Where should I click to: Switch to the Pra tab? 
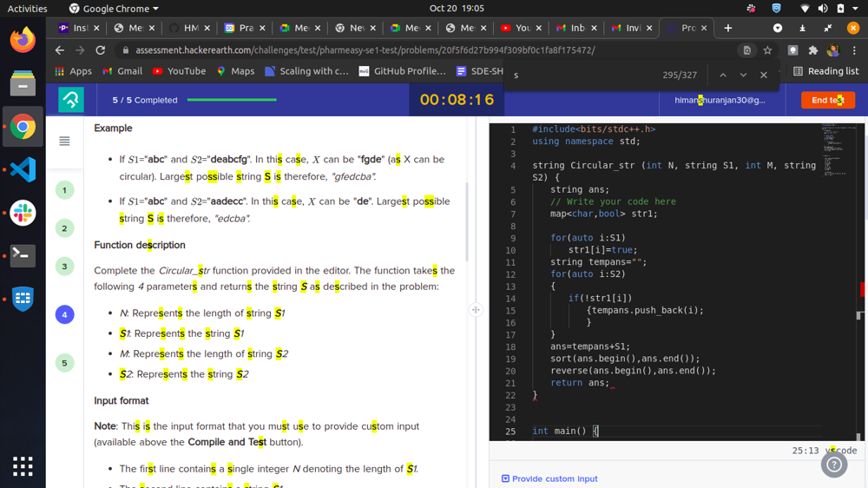240,28
